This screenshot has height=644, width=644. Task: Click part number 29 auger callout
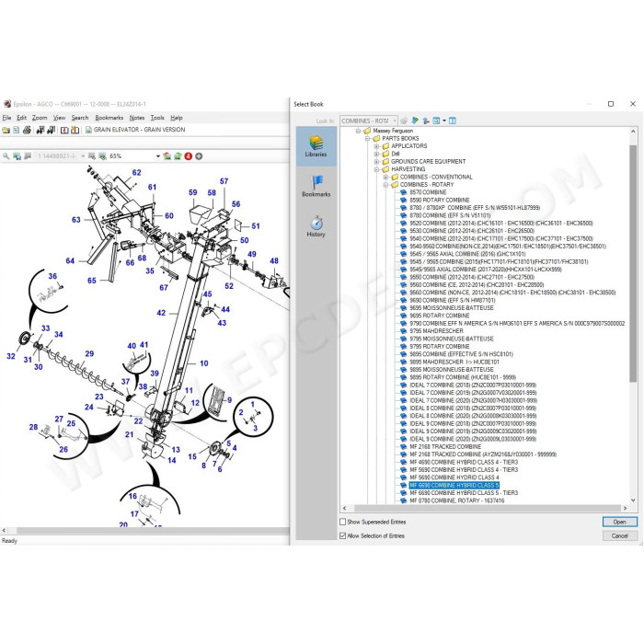[x=89, y=353]
